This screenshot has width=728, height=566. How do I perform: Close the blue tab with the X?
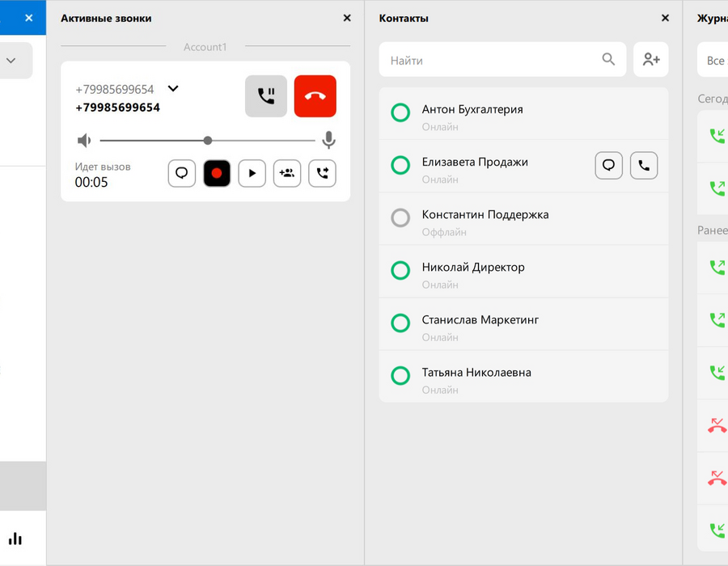pyautogui.click(x=29, y=18)
